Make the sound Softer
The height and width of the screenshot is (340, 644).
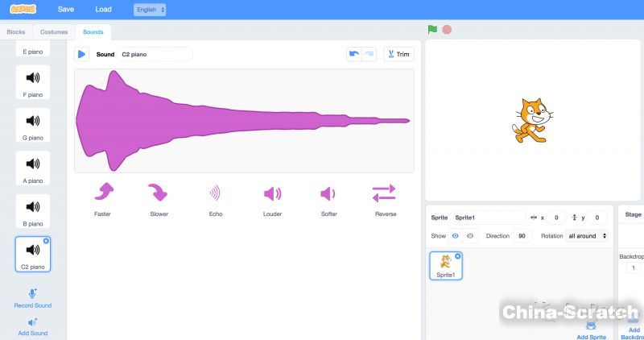(328, 193)
